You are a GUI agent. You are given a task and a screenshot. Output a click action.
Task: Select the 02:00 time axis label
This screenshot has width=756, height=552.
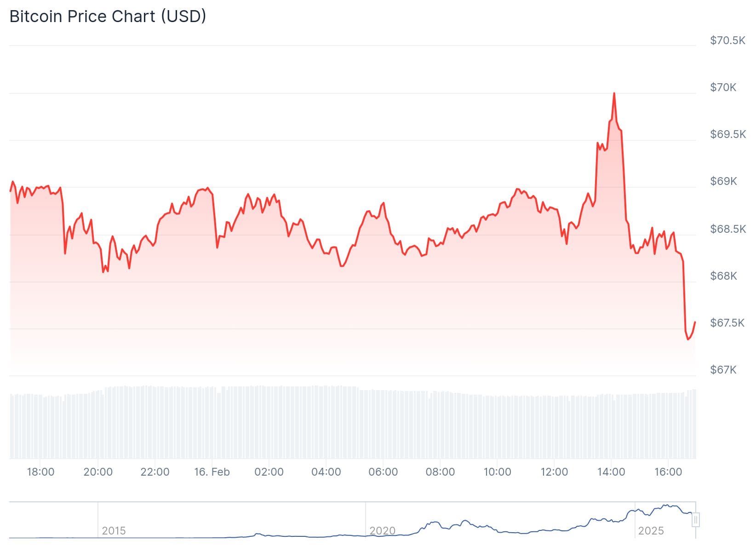(269, 472)
